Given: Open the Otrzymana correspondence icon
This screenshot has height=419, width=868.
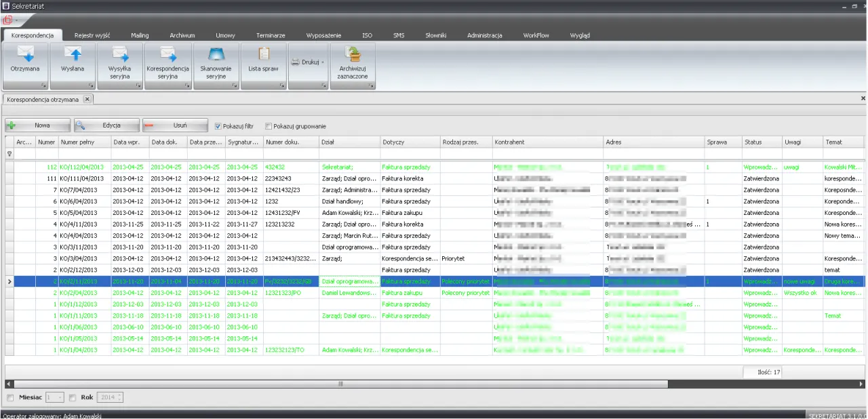Looking at the screenshot, I should (25, 55).
